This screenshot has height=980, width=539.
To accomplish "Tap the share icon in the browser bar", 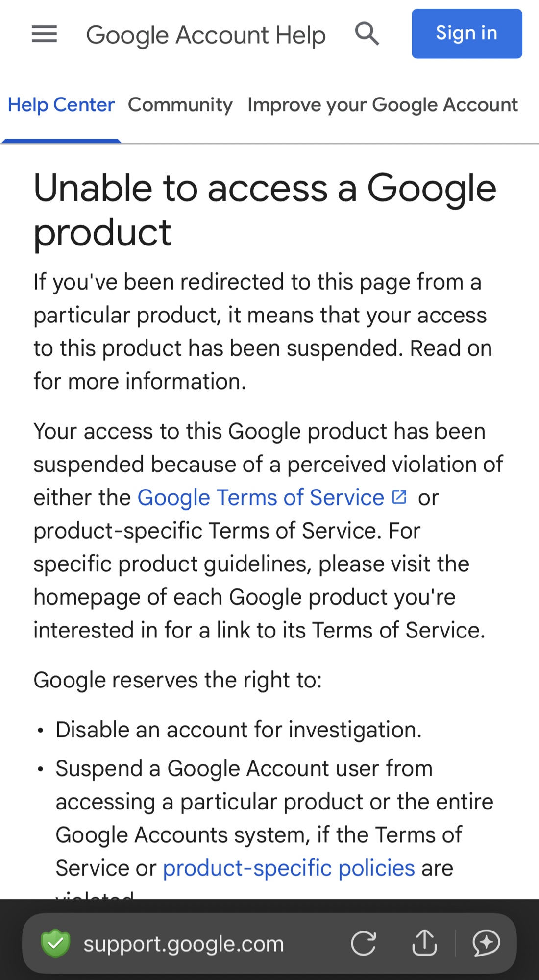I will 424,943.
